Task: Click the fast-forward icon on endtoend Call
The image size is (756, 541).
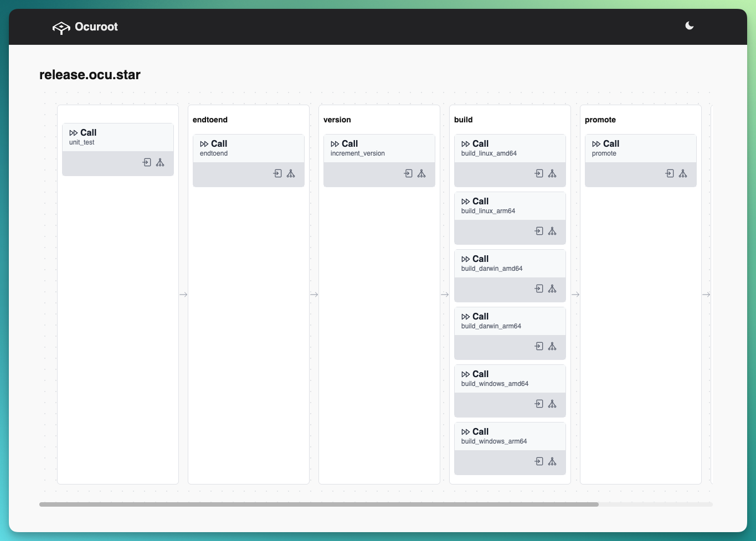Action: (204, 144)
